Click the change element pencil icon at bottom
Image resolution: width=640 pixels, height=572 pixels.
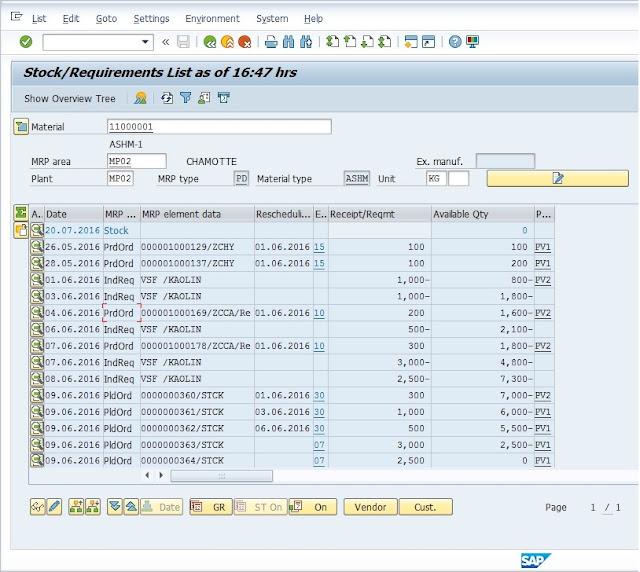(54, 507)
